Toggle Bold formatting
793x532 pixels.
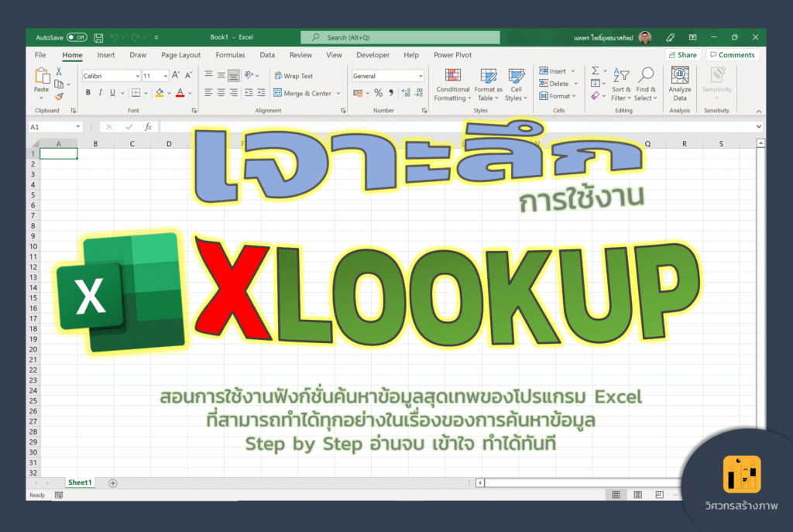coord(88,93)
